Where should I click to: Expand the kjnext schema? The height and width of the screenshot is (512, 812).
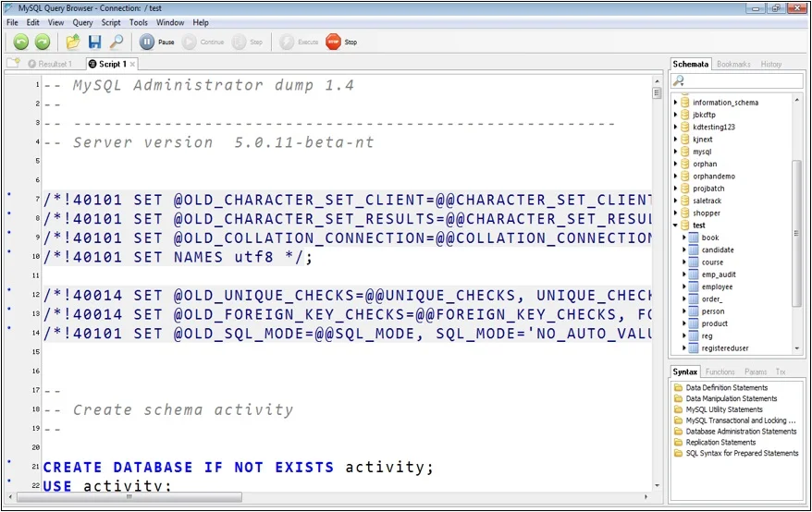point(675,140)
